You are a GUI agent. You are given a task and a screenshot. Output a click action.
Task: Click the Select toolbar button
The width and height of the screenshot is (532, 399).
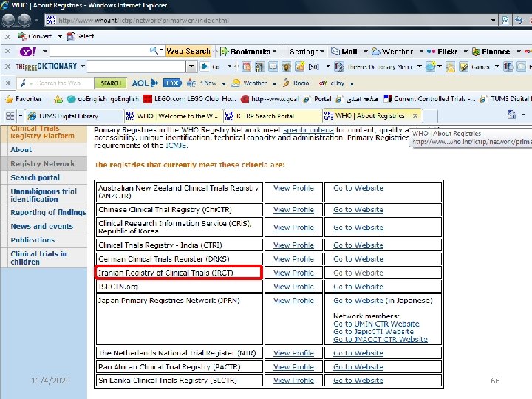pos(81,36)
